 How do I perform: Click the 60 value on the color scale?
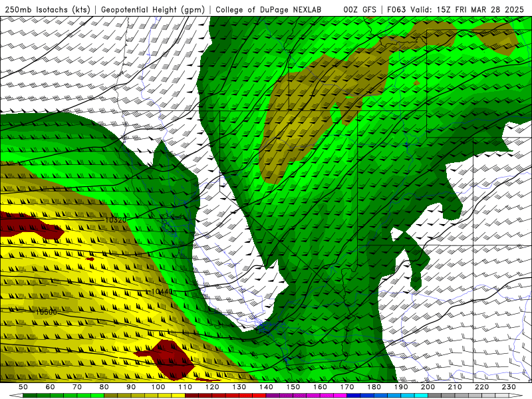coord(51,387)
